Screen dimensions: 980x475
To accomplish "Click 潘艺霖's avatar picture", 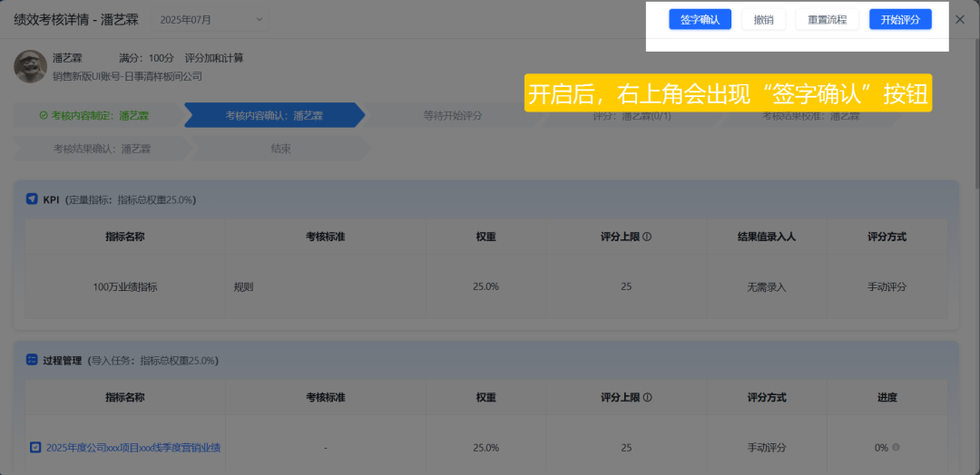I will click(x=31, y=66).
